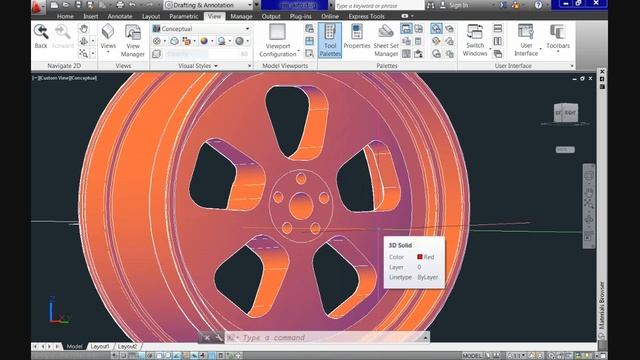Toggle the Tool Palettes button
Image resolution: width=640 pixels, height=360 pixels.
point(330,40)
